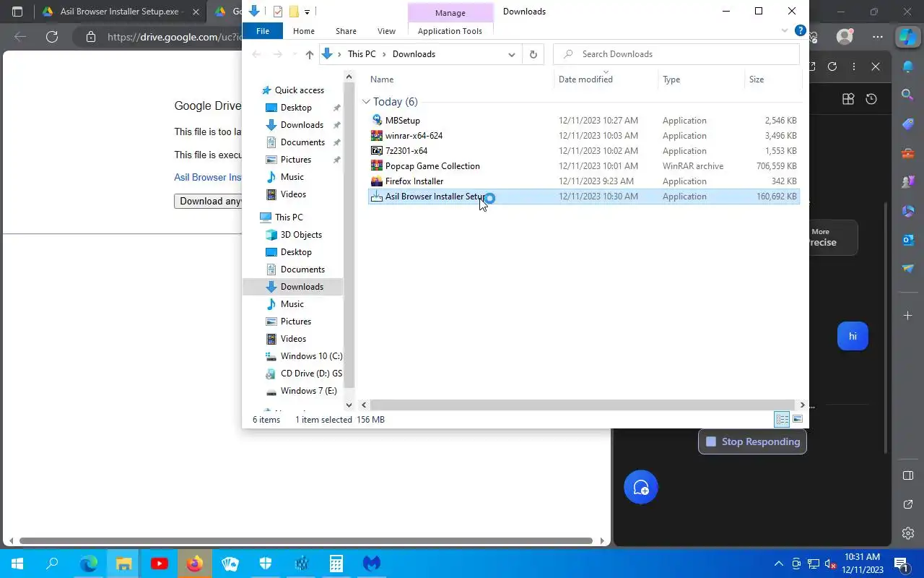Open the Home ribbon tab
Viewport: 924px width, 578px height.
coord(304,31)
